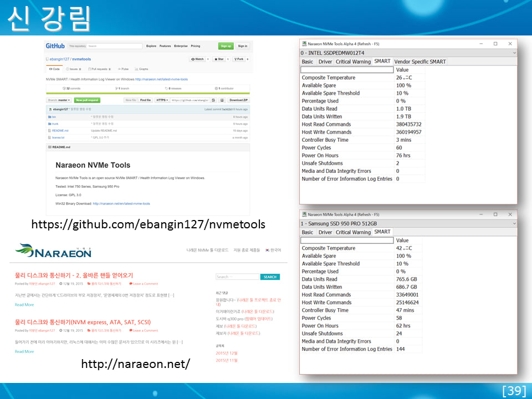Open the Pull requests tab

click(x=99, y=69)
